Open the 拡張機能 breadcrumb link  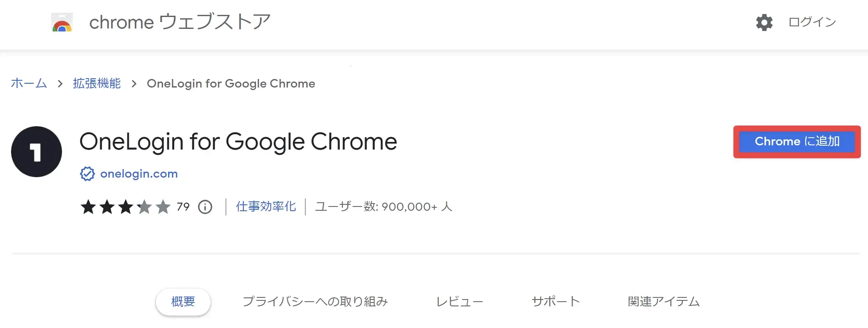(x=97, y=84)
